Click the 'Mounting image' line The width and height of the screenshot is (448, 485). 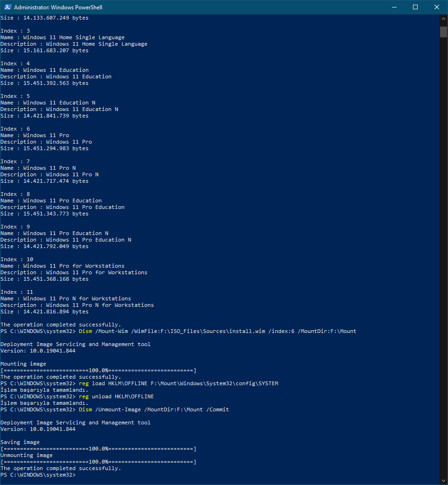click(x=23, y=364)
